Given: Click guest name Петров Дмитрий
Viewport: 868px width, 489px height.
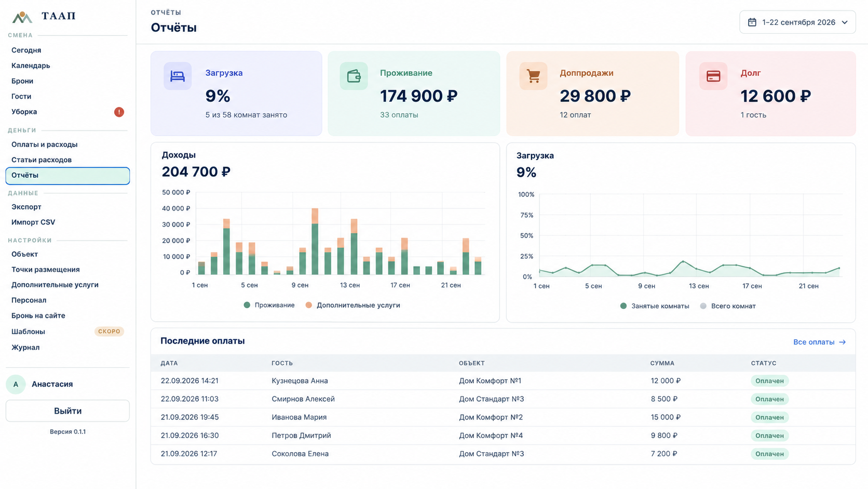Looking at the screenshot, I should 301,435.
